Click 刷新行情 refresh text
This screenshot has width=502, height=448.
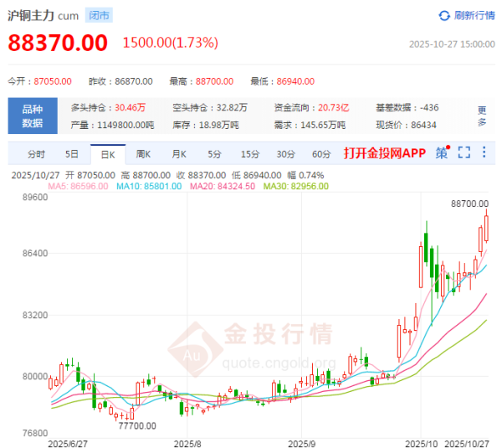(474, 16)
